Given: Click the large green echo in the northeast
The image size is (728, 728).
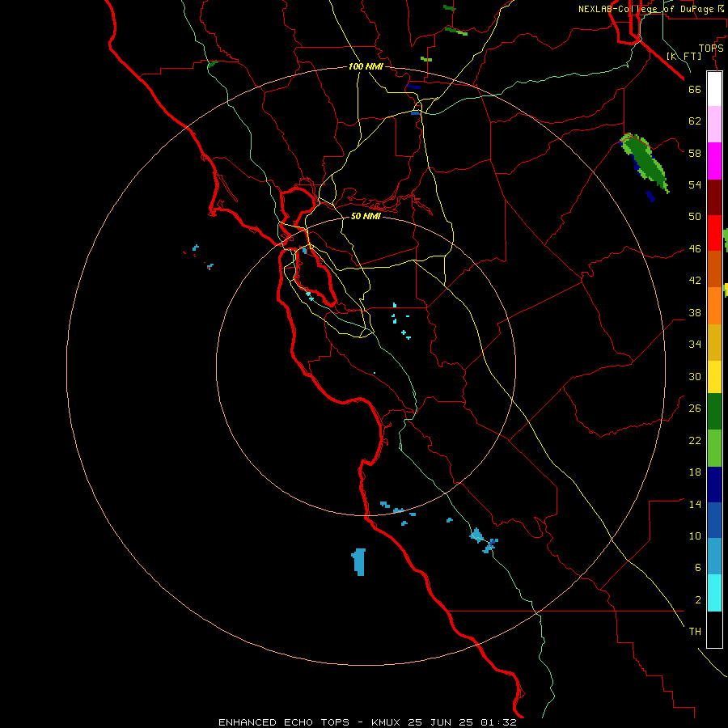Looking at the screenshot, I should point(645,163).
